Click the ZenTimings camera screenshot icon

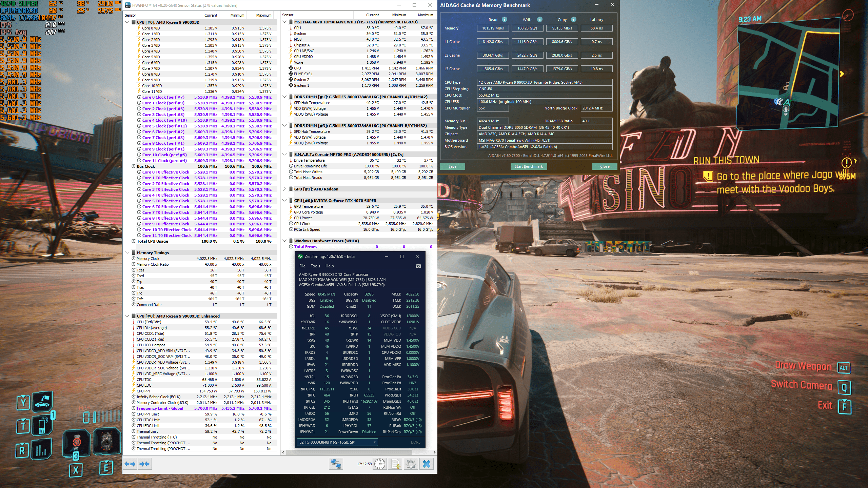coord(418,266)
